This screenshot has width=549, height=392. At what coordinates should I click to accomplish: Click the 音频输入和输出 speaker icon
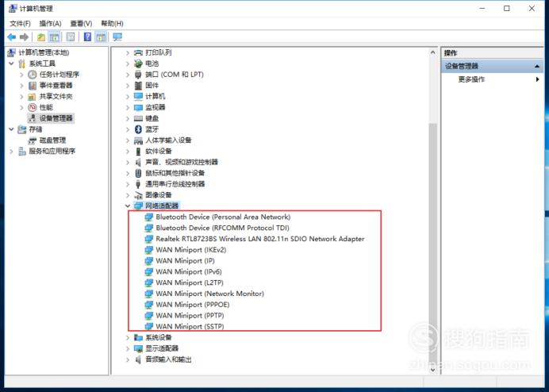(139, 359)
